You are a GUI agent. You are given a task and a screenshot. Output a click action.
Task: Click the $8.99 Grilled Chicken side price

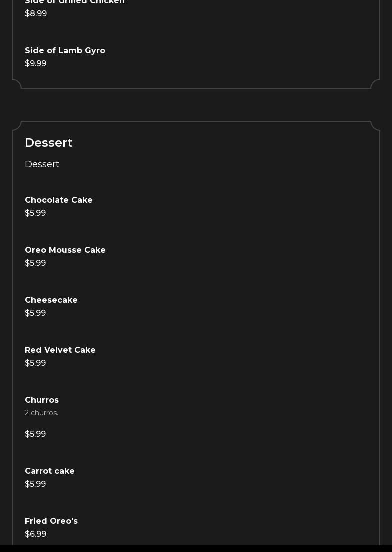coord(36,14)
